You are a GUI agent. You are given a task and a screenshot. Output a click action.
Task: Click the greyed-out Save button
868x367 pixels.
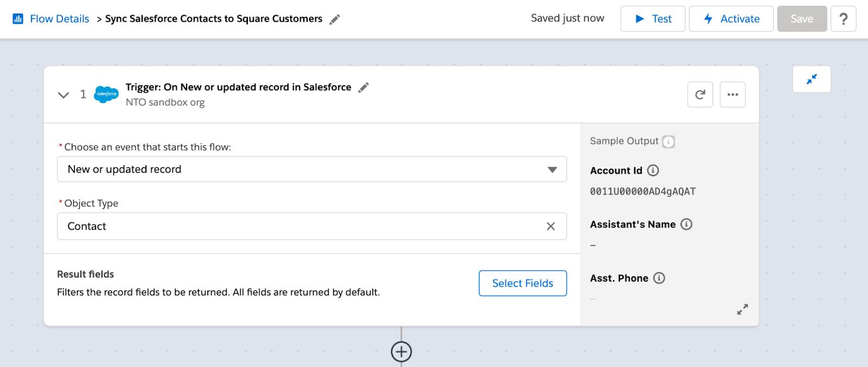(801, 19)
